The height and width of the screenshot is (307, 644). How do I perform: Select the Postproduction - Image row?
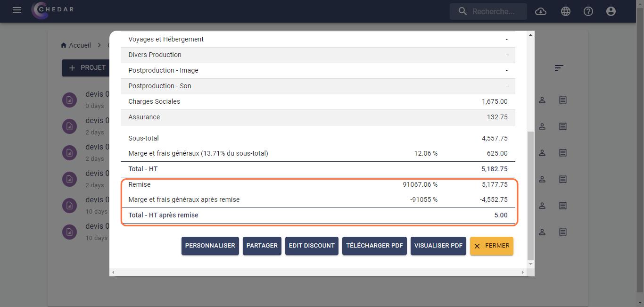click(x=318, y=71)
